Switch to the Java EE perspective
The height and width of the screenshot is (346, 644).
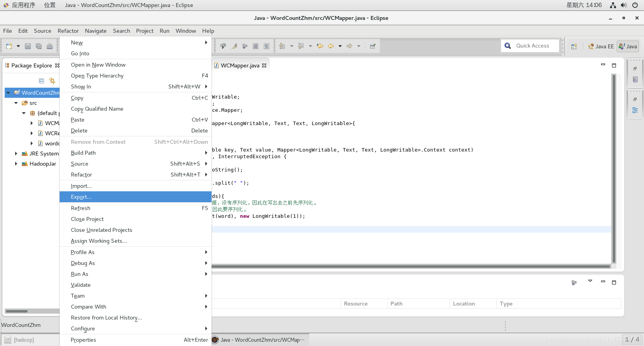(x=601, y=46)
